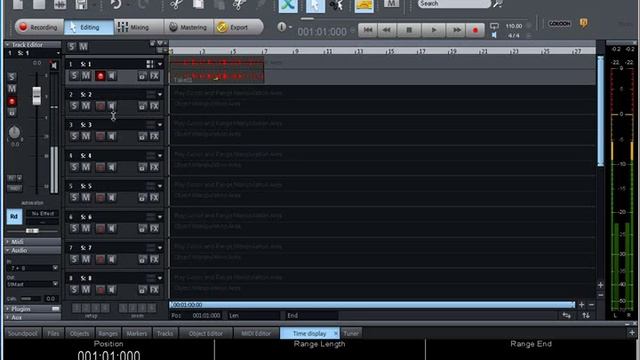The image size is (640, 360).
Task: Collapse the Audio section
Action: pos(33,251)
